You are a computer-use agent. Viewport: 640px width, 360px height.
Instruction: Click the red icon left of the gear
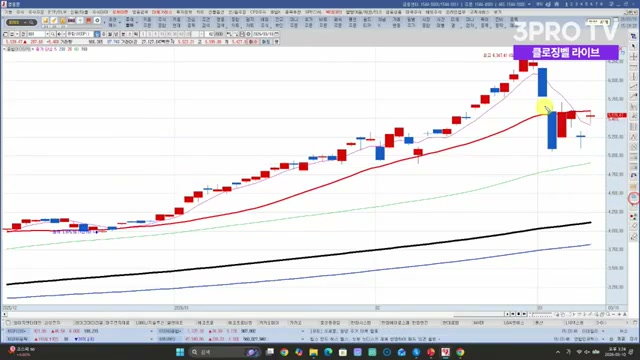coord(89,21)
